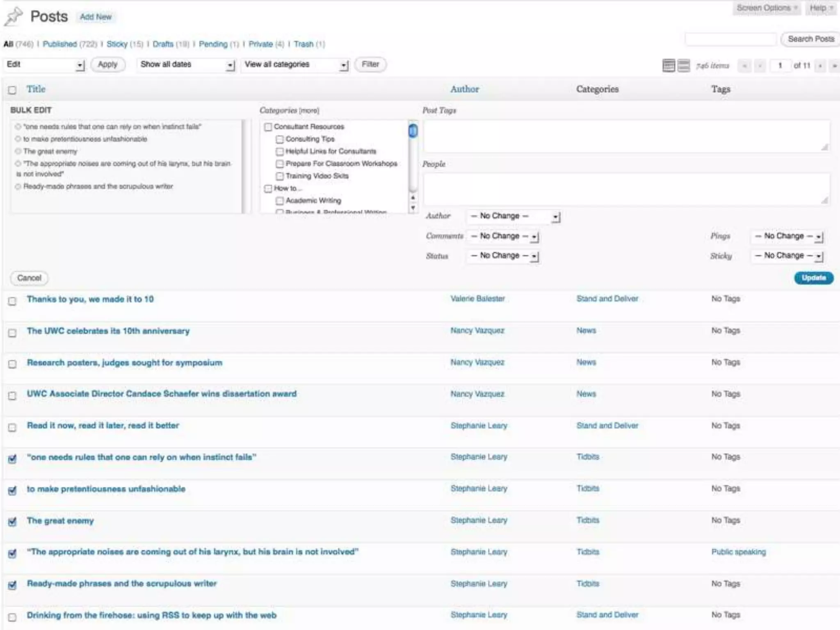Remove 'The great enemy' from bulk edit
Image resolution: width=840 pixels, height=630 pixels.
[x=18, y=151]
